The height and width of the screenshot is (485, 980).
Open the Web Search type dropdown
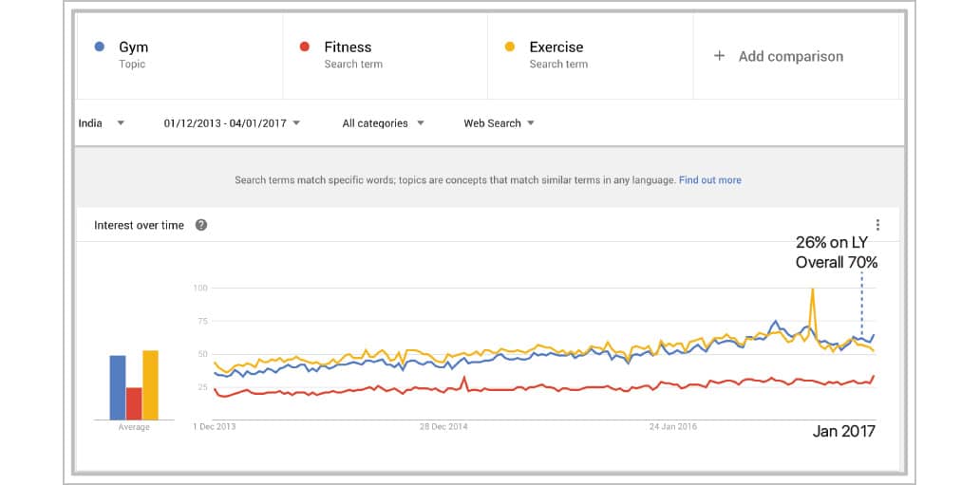(530, 122)
